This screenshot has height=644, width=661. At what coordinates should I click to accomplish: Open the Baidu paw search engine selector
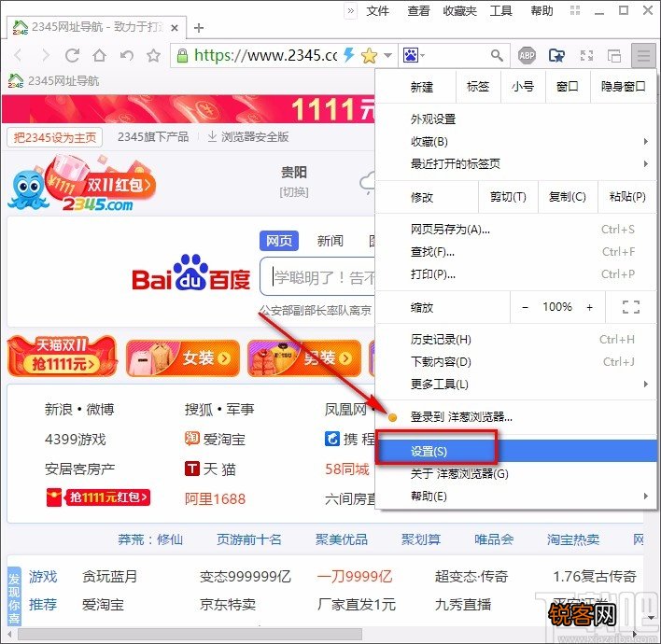[x=414, y=55]
